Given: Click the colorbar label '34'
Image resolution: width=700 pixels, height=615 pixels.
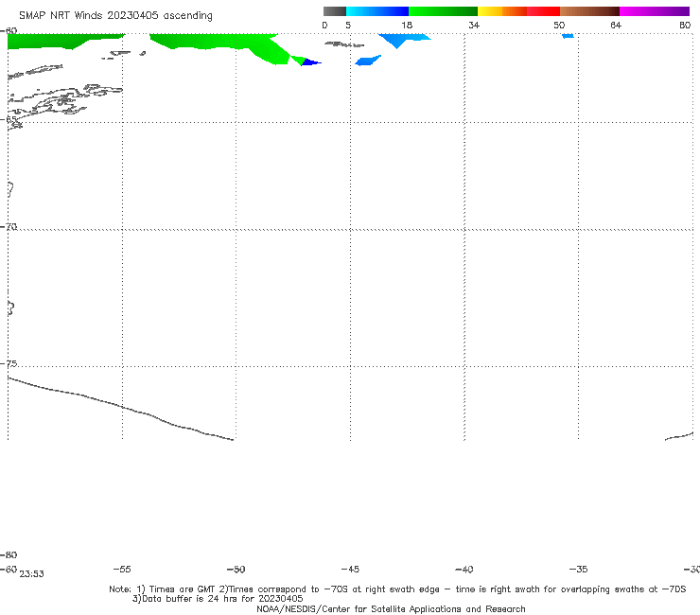Looking at the screenshot, I should coord(474,25).
